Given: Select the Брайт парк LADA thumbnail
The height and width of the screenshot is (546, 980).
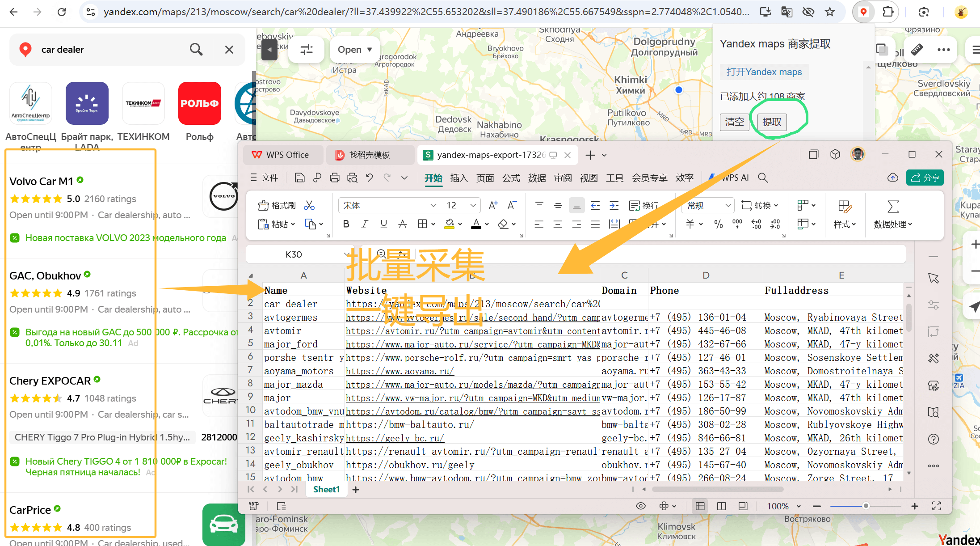Looking at the screenshot, I should pyautogui.click(x=87, y=103).
